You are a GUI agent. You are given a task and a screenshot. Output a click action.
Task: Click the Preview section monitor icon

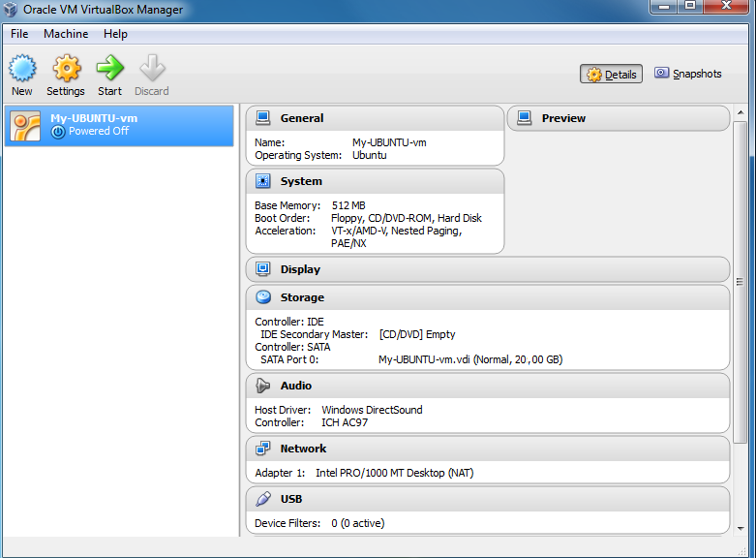pyautogui.click(x=524, y=118)
